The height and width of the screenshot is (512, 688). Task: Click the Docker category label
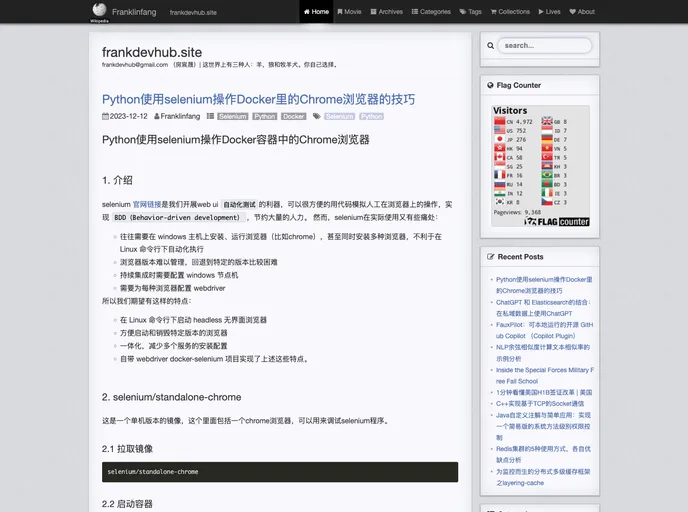pyautogui.click(x=294, y=116)
